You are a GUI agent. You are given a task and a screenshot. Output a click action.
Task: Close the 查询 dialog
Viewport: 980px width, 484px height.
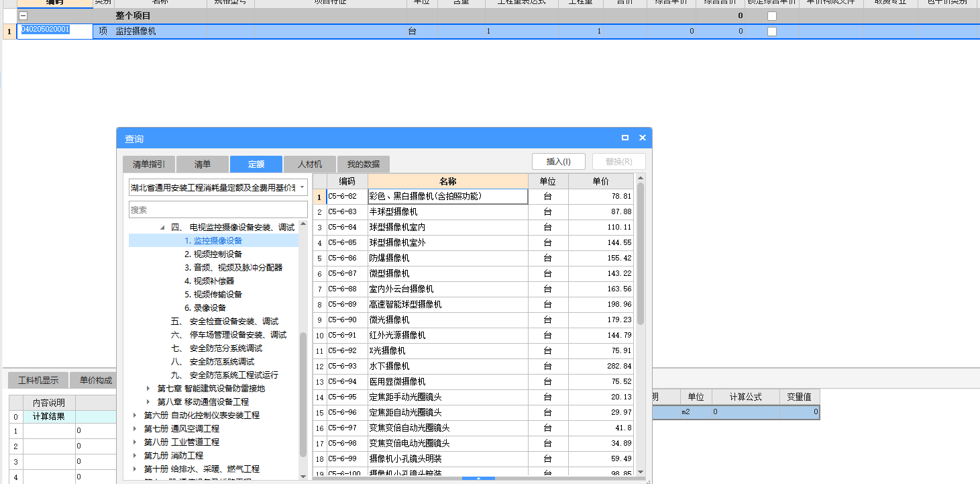pos(642,138)
